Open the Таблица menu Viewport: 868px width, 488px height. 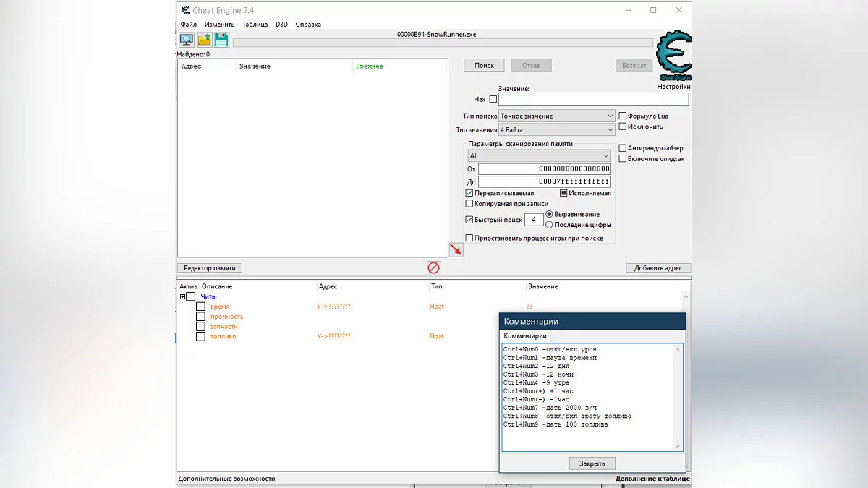pyautogui.click(x=255, y=25)
